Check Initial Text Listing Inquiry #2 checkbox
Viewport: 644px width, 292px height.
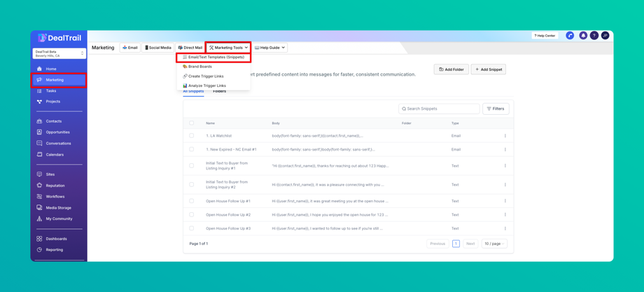click(x=191, y=184)
